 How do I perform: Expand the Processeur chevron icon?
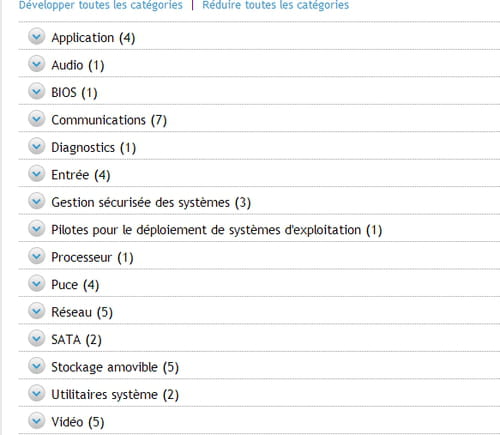(x=36, y=256)
